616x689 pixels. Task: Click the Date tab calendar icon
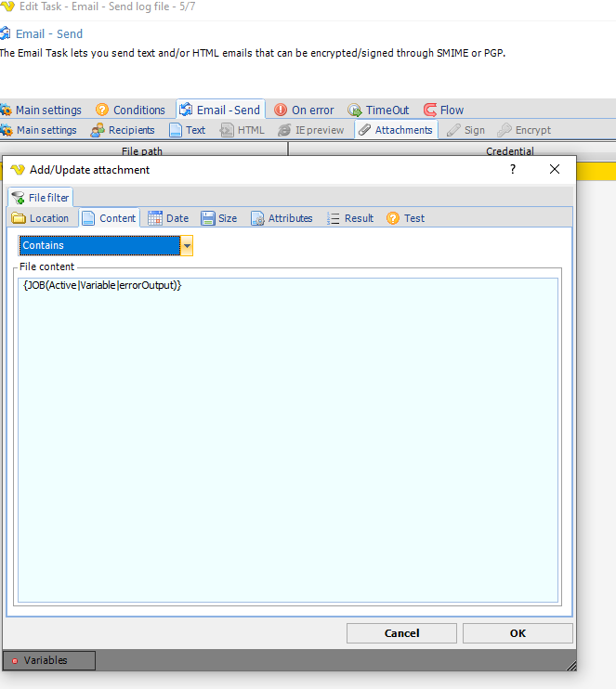pyautogui.click(x=155, y=218)
